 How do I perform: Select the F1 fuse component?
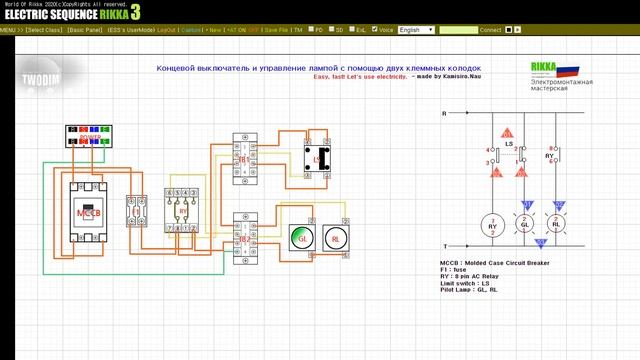(137, 211)
